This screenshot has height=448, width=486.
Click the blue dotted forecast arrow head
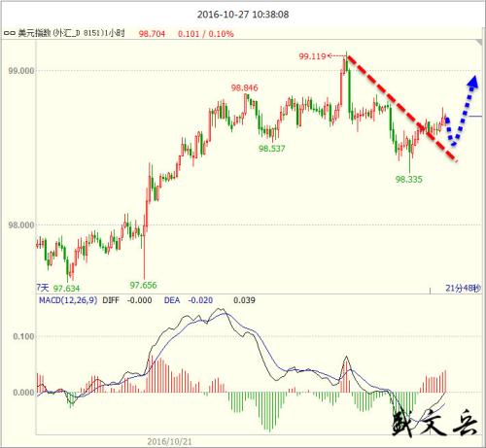(x=472, y=82)
